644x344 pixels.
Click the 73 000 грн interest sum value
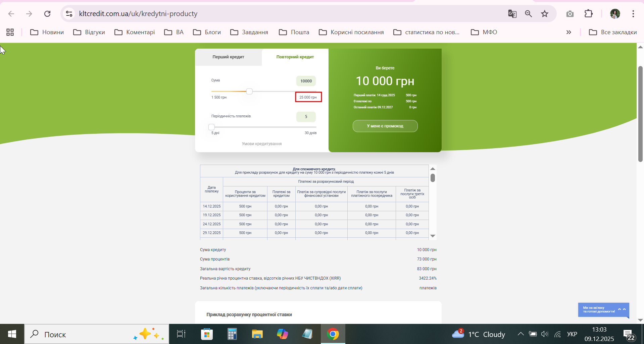[427, 259]
